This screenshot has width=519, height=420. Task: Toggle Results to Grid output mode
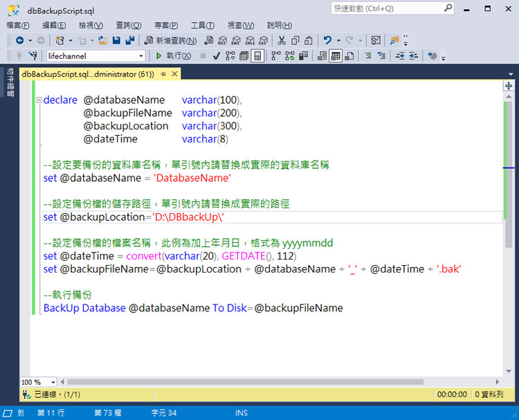(335, 55)
